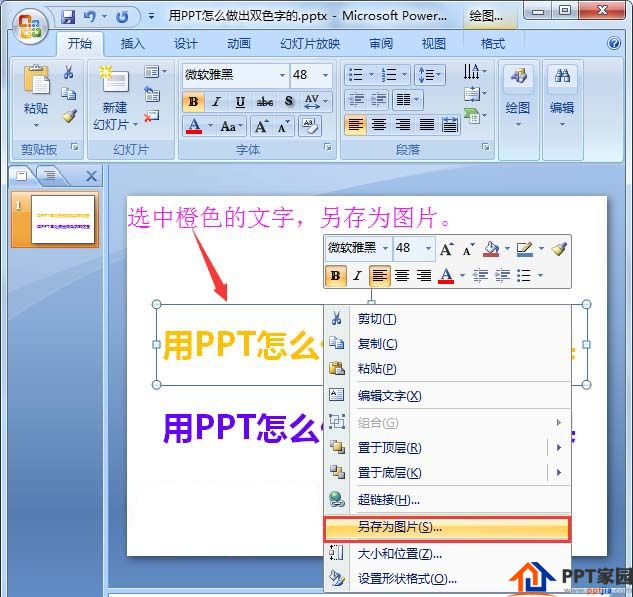Switch to outline pane tab

click(50, 175)
